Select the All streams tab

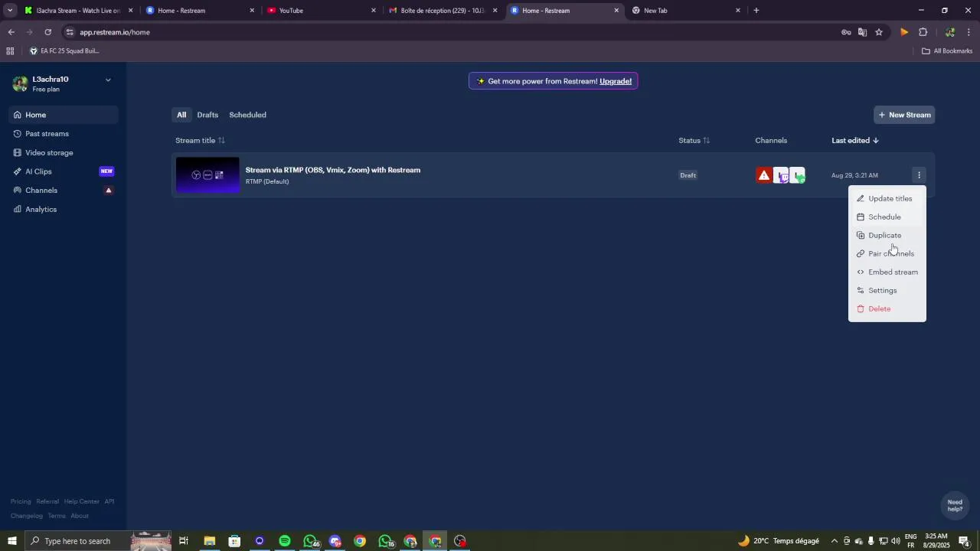(181, 115)
